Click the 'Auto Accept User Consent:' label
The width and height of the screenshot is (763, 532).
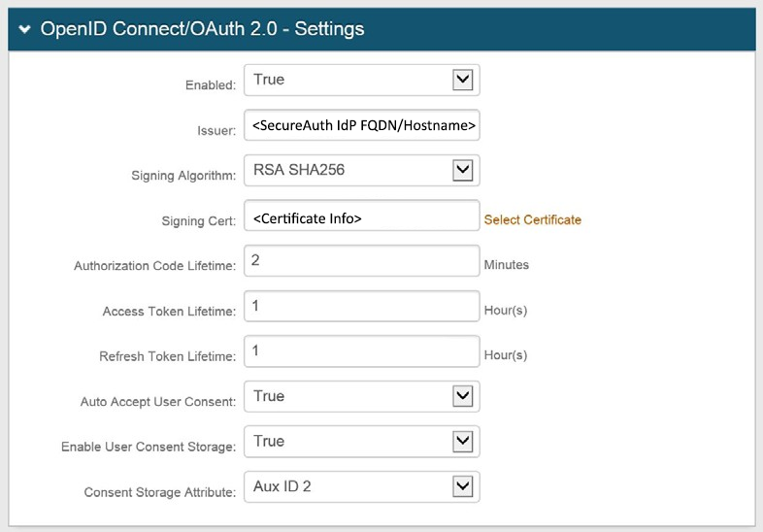click(x=158, y=401)
